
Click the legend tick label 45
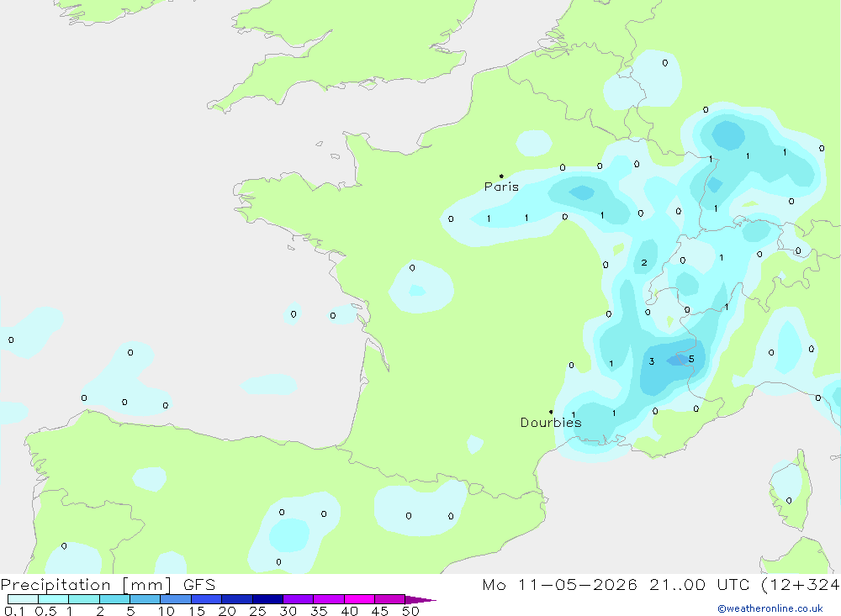380,611
